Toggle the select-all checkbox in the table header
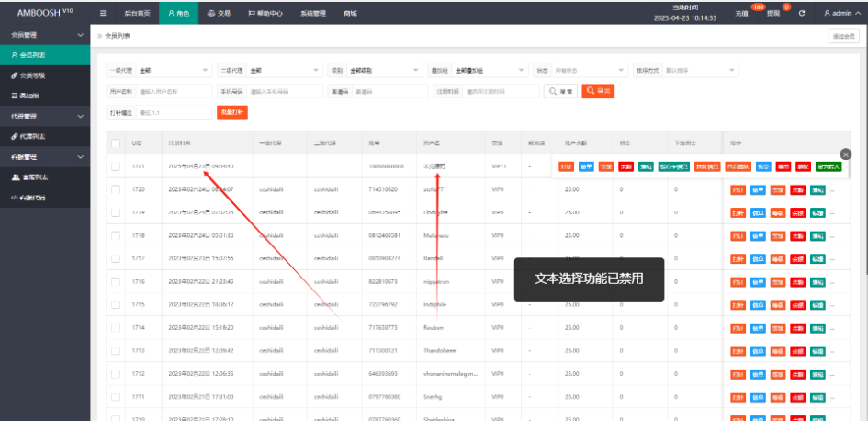The image size is (868, 421). (115, 142)
